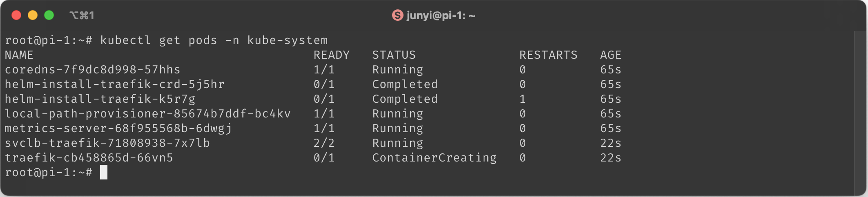Click the AGE column header
The image size is (868, 197).
[x=611, y=55]
